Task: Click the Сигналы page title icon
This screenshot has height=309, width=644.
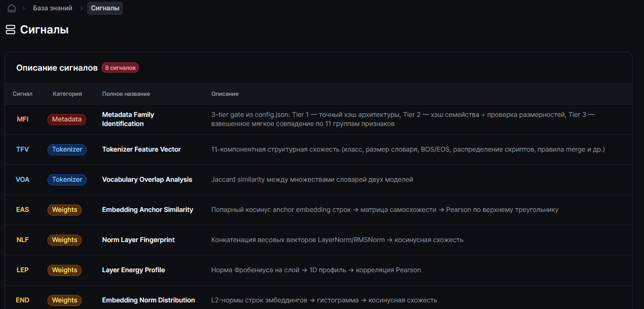Action: (x=10, y=30)
